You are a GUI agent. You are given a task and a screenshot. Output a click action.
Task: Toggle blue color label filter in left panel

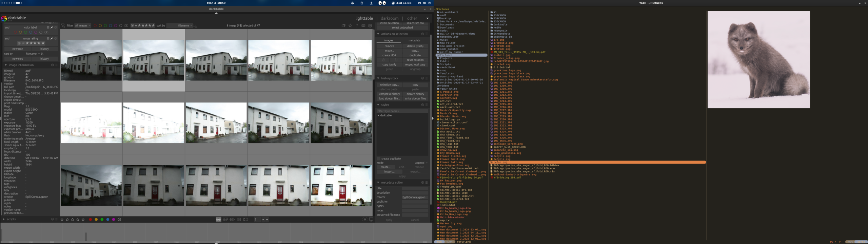tap(31, 32)
